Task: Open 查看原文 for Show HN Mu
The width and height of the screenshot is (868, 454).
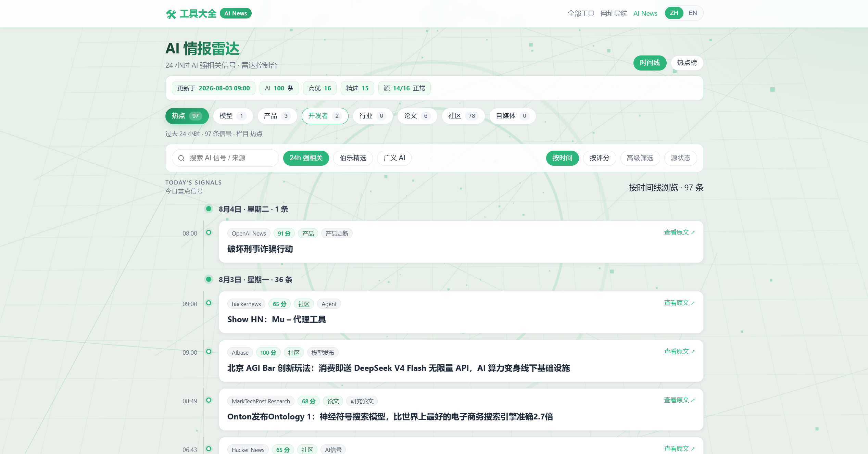Action: (679, 303)
